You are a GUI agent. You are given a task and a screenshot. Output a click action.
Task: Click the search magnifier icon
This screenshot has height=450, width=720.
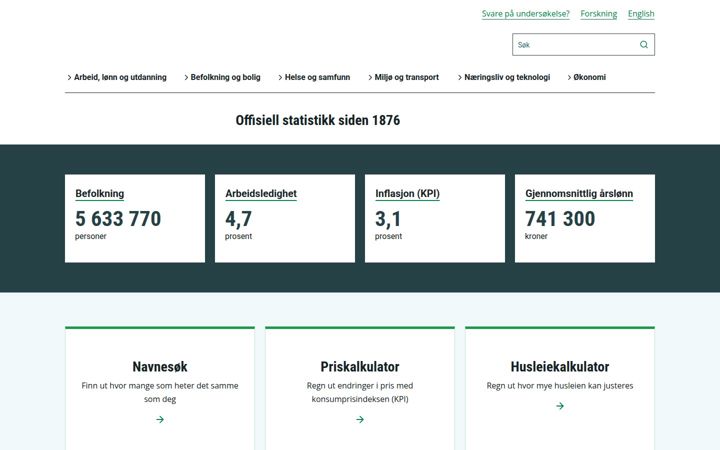644,45
